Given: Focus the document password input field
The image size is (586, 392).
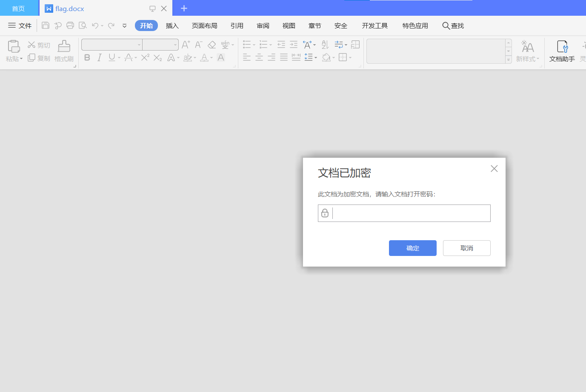Looking at the screenshot, I should pos(404,213).
